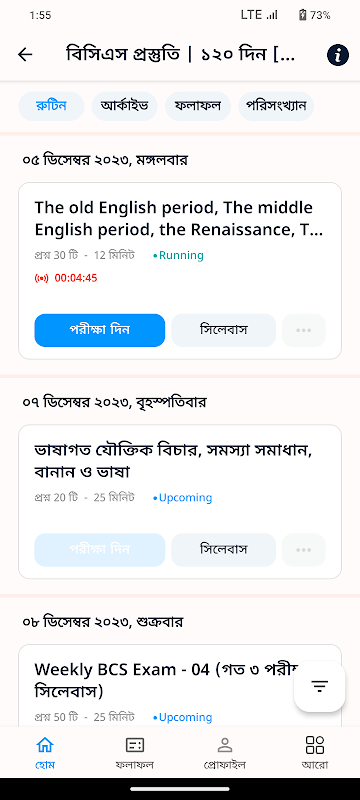Tap the back arrow icon

pyautogui.click(x=25, y=55)
